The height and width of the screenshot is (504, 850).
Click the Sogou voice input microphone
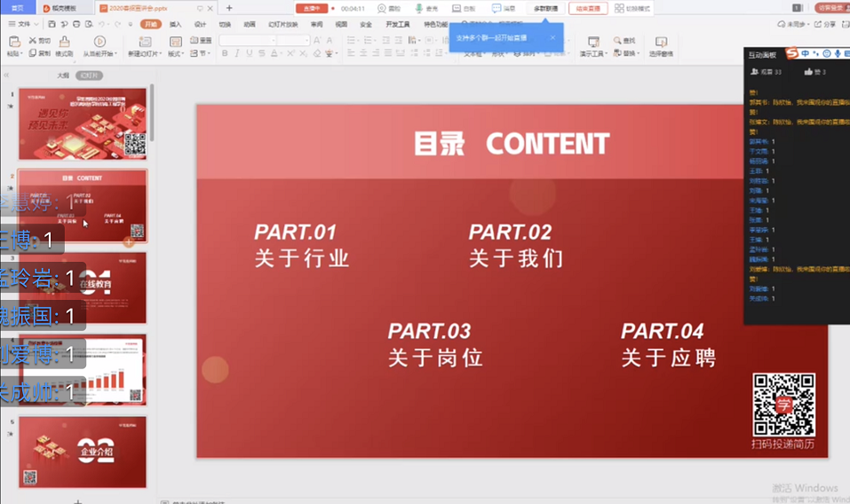(x=838, y=53)
